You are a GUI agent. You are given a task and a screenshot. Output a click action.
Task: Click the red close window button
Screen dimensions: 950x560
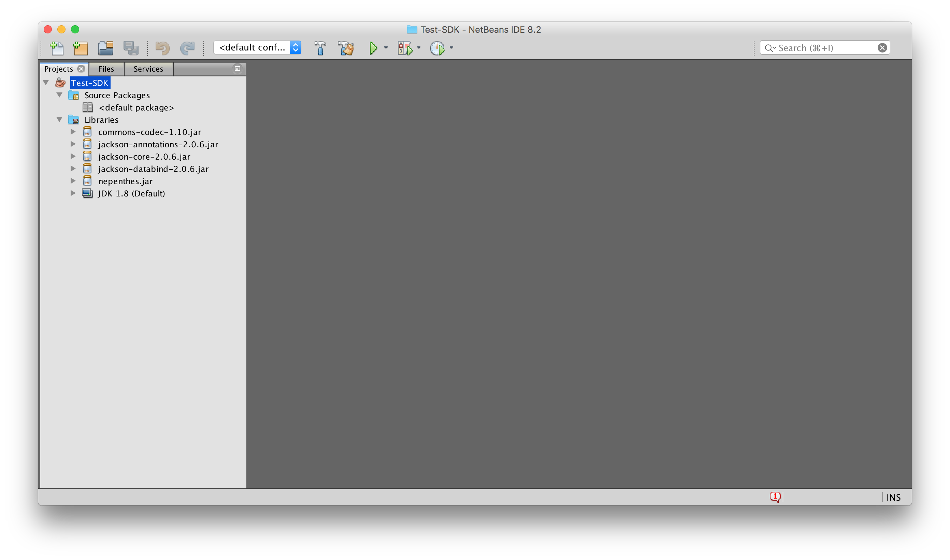[x=48, y=29]
